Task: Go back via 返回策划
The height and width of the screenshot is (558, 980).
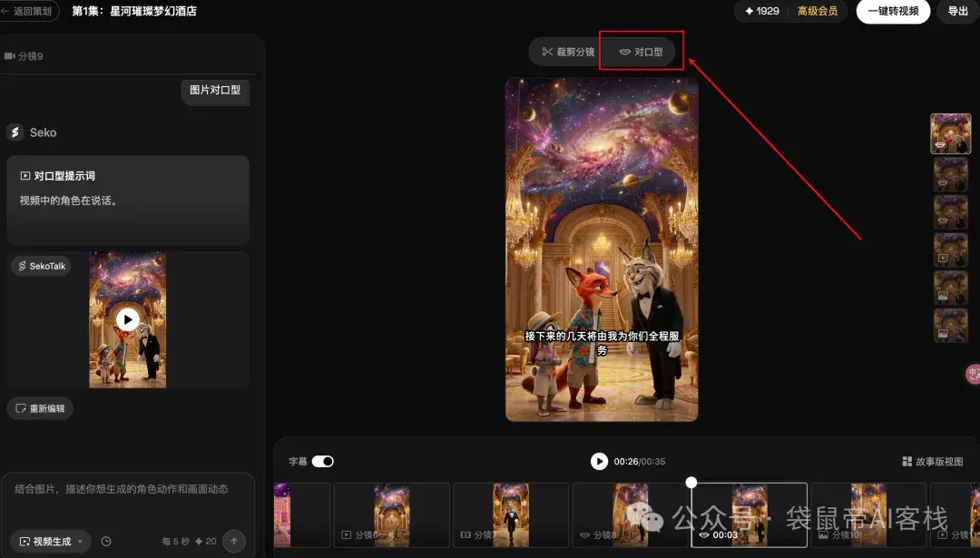Action: 28,11
